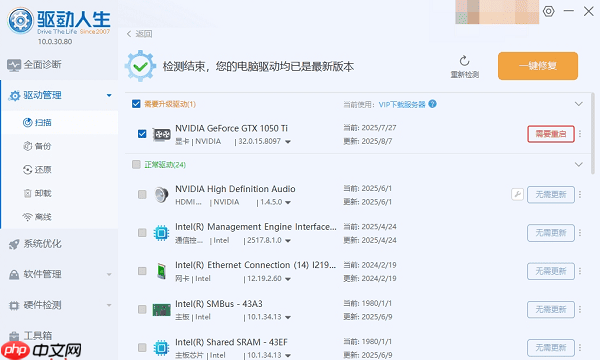Open more options dots for Intel Management Engine

580,233
